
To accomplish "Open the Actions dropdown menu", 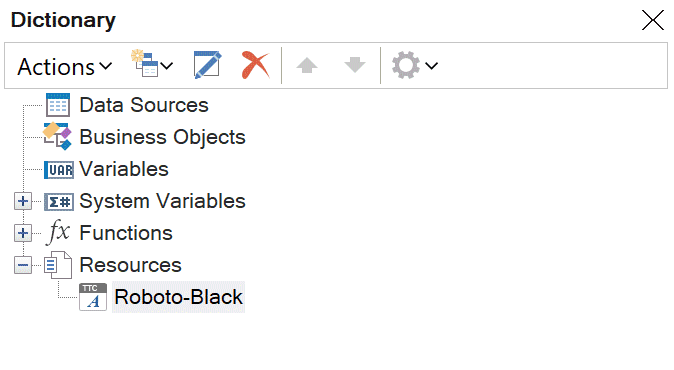I will tap(64, 67).
